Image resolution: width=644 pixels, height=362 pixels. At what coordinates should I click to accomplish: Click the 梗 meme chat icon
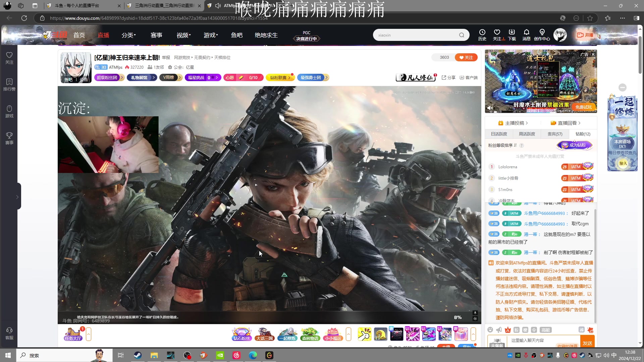(525, 330)
